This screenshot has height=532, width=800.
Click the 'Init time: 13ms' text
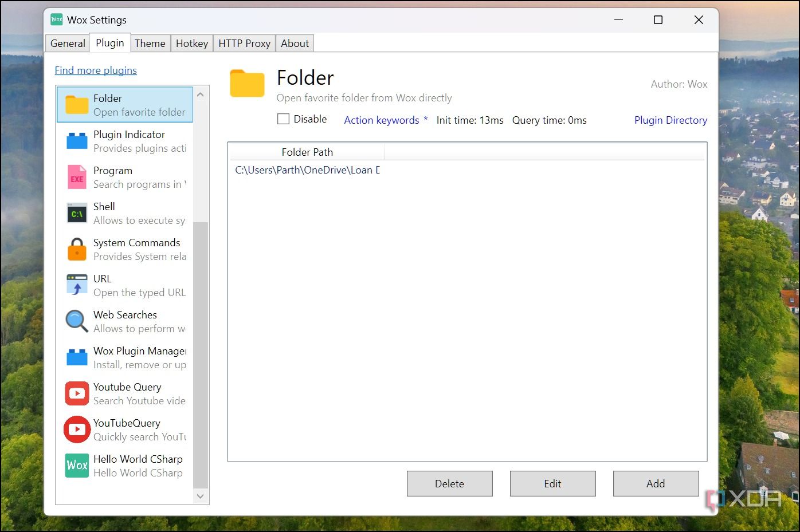click(x=470, y=120)
